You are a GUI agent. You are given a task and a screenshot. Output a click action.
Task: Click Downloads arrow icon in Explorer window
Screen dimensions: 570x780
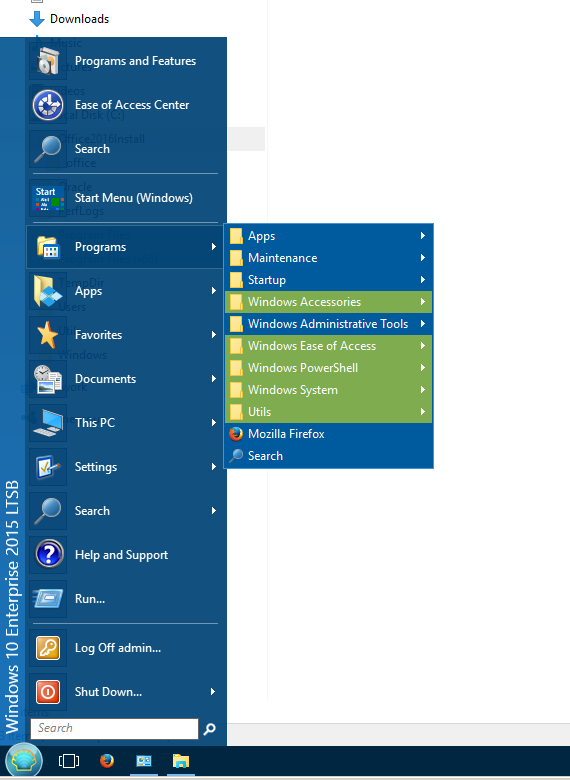pyautogui.click(x=37, y=19)
